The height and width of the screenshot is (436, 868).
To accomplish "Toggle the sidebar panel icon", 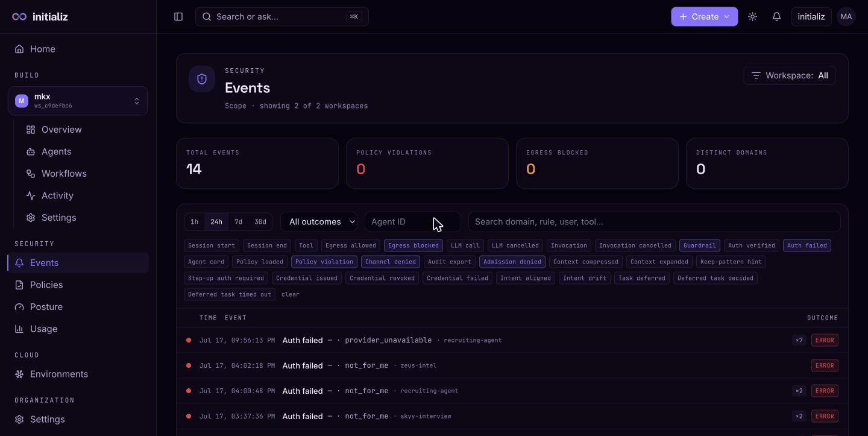I will pos(178,17).
